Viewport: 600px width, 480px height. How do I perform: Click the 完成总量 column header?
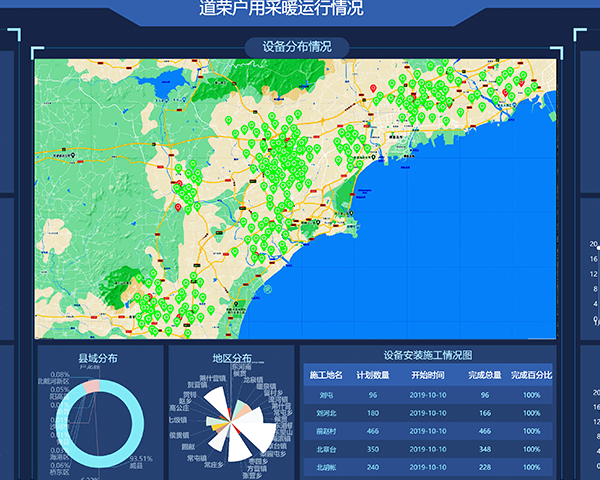pos(485,375)
